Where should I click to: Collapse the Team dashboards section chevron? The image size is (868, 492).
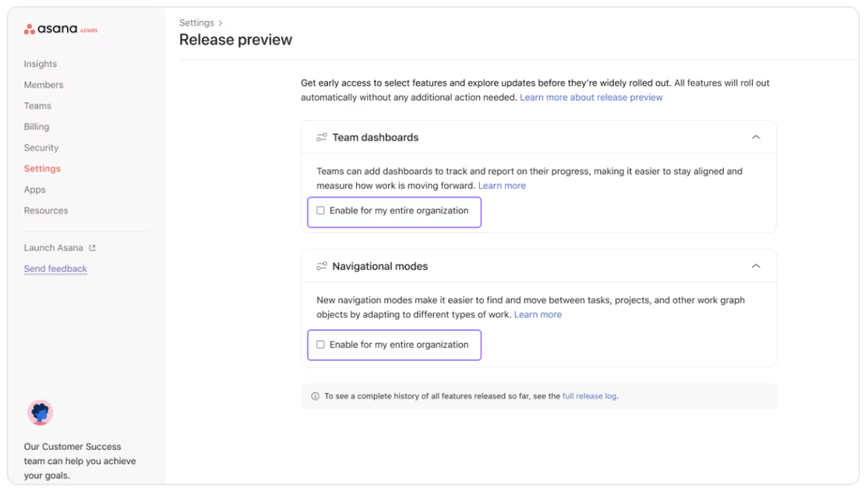[x=755, y=137]
